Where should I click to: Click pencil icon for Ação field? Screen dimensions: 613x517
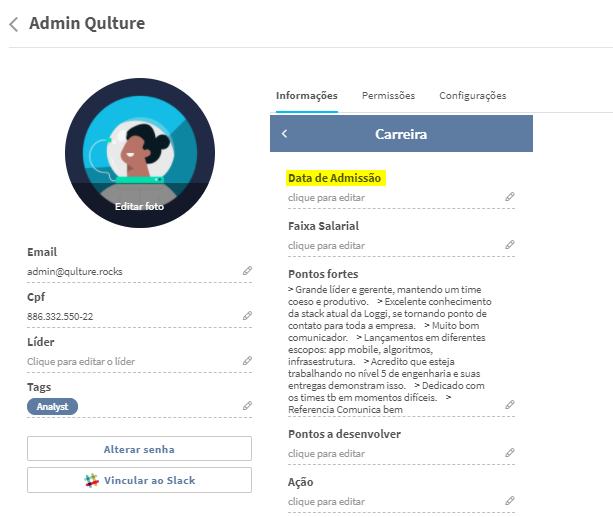coord(510,501)
